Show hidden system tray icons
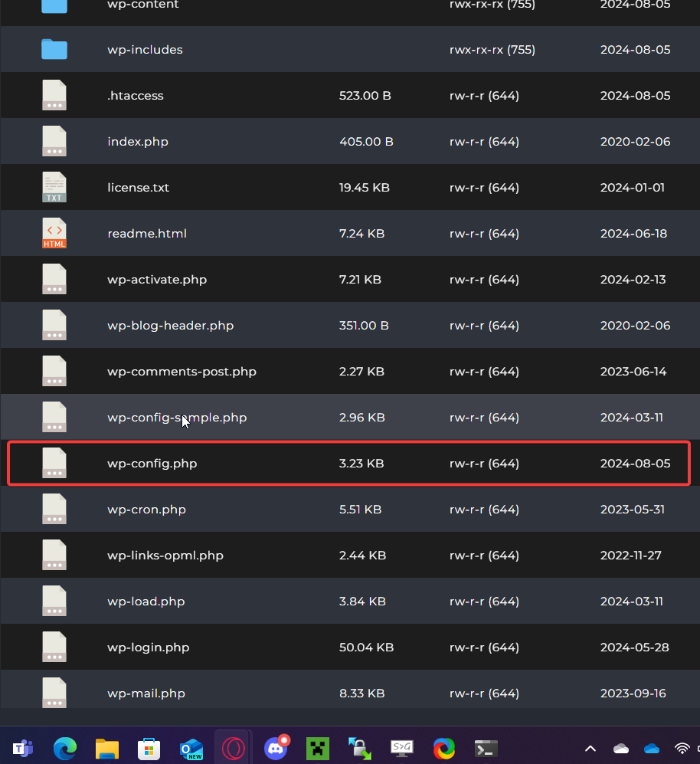The height and width of the screenshot is (764, 700). click(590, 748)
